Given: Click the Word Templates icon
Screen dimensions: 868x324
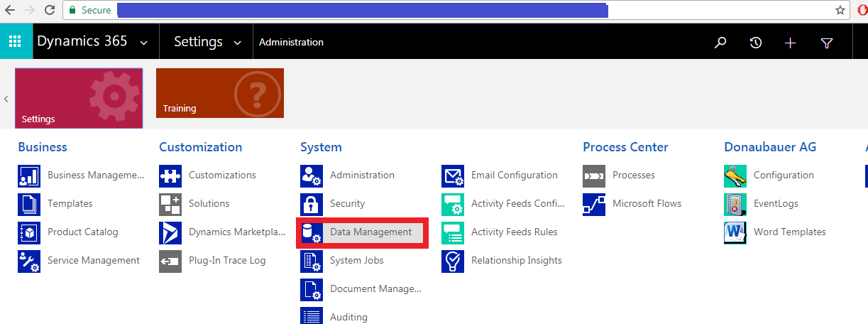Looking at the screenshot, I should pyautogui.click(x=735, y=232).
